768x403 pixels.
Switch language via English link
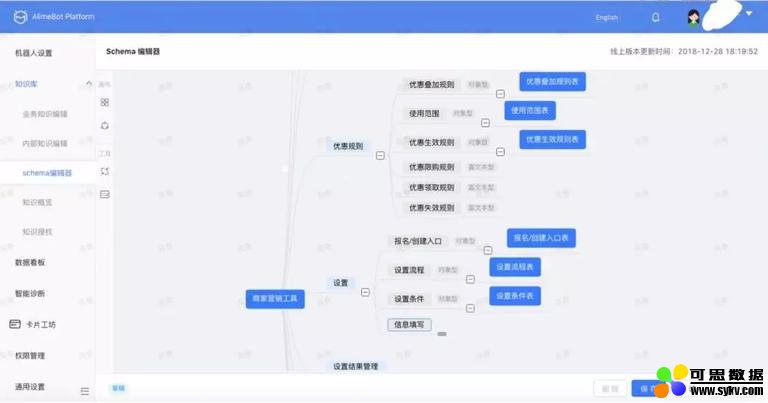pyautogui.click(x=606, y=18)
